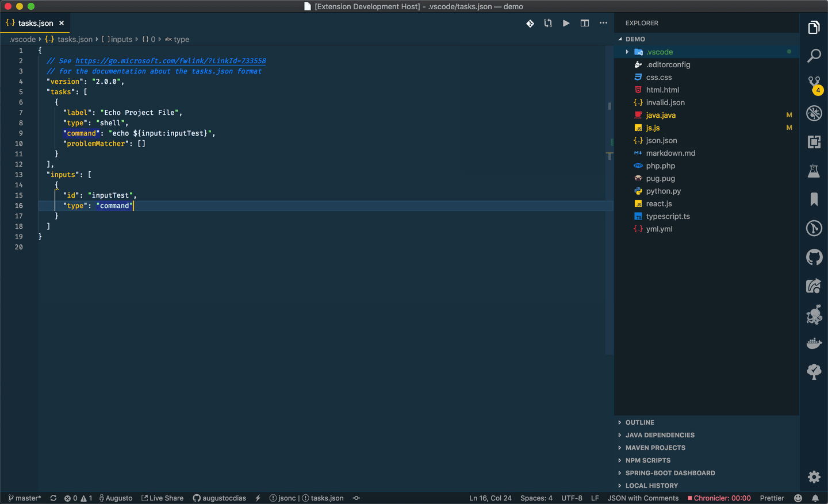The height and width of the screenshot is (504, 828).
Task: Open python.py in explorer
Action: point(707,191)
